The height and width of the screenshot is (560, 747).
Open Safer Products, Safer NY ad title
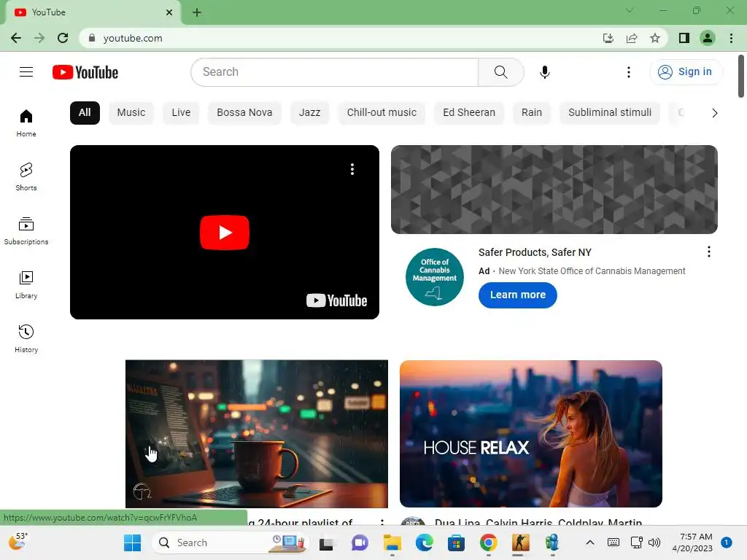(x=535, y=252)
